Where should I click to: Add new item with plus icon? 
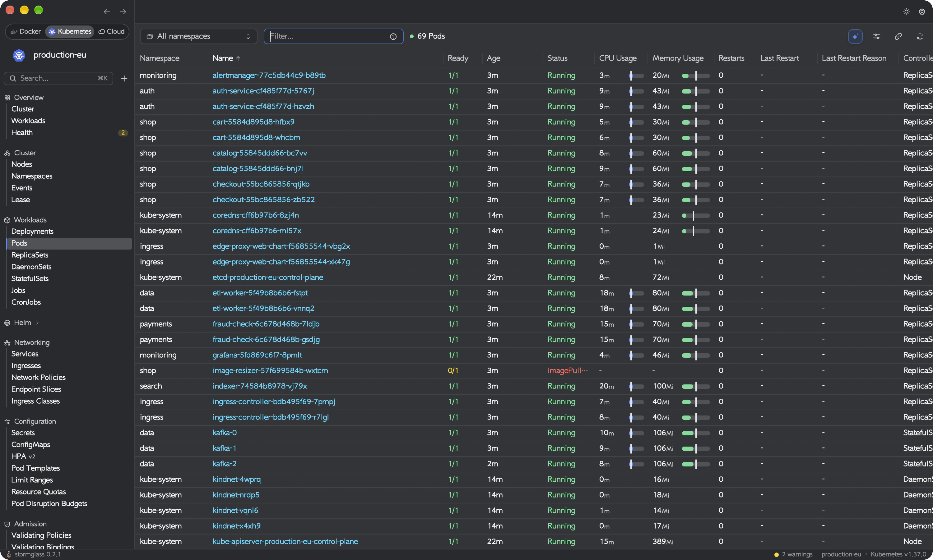tap(124, 79)
